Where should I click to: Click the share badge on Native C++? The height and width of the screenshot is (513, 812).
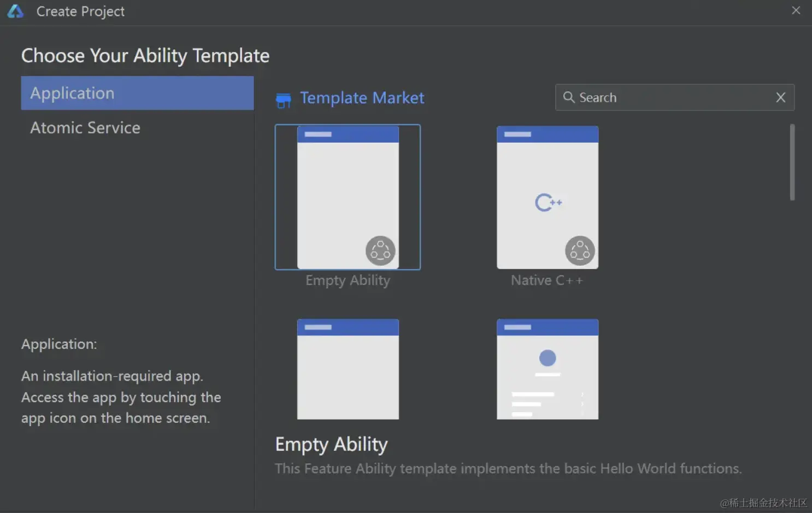580,250
